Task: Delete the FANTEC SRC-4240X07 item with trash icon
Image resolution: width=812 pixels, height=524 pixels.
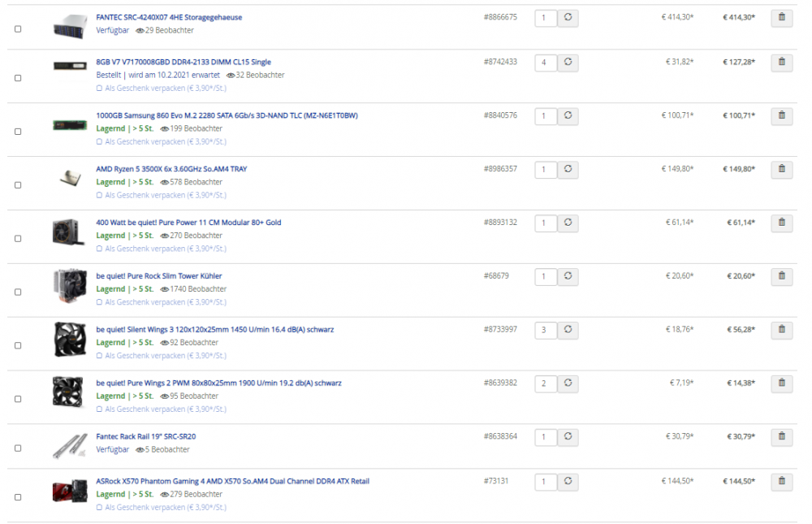Action: pos(781,18)
